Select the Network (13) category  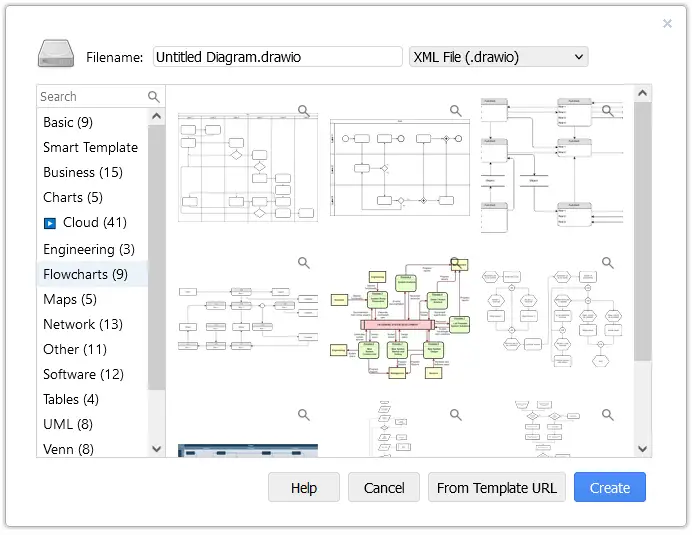click(83, 324)
